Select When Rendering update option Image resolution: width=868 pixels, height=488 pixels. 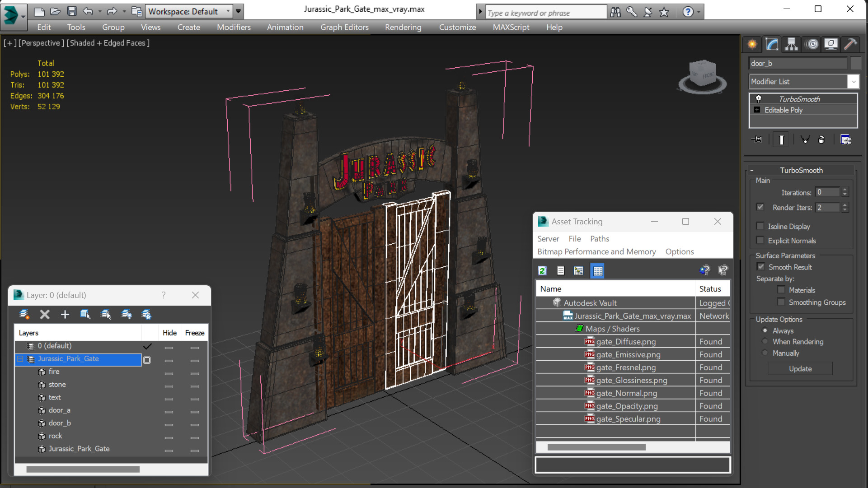point(765,342)
